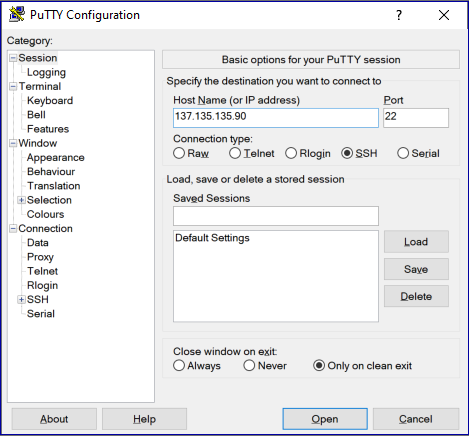Open the Window category
Screen dimensions: 469x436
click(x=38, y=143)
